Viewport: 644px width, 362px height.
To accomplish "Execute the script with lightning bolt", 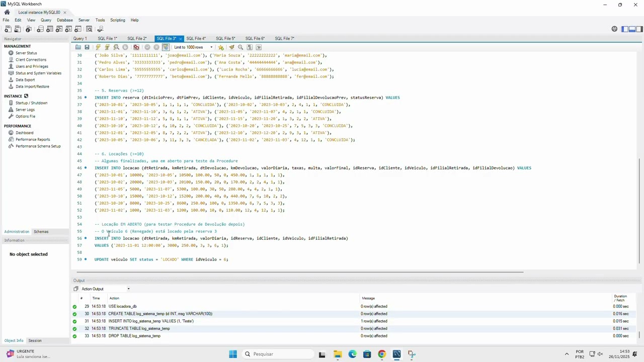I will point(98,47).
